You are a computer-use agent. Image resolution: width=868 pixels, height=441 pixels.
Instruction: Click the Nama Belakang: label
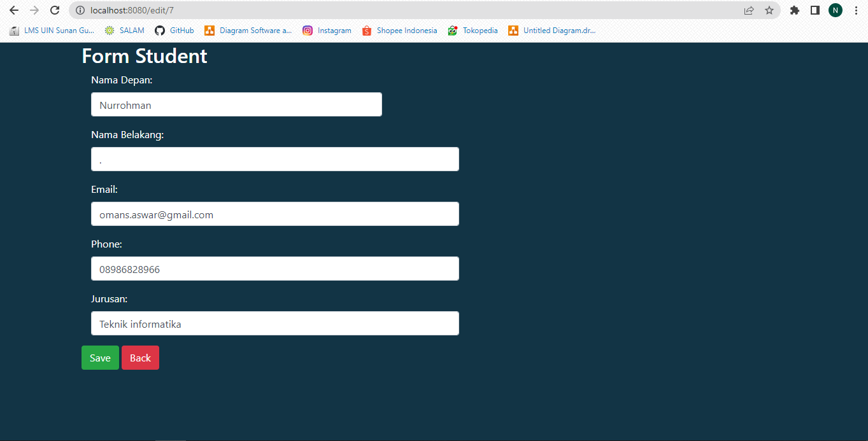[127, 135]
